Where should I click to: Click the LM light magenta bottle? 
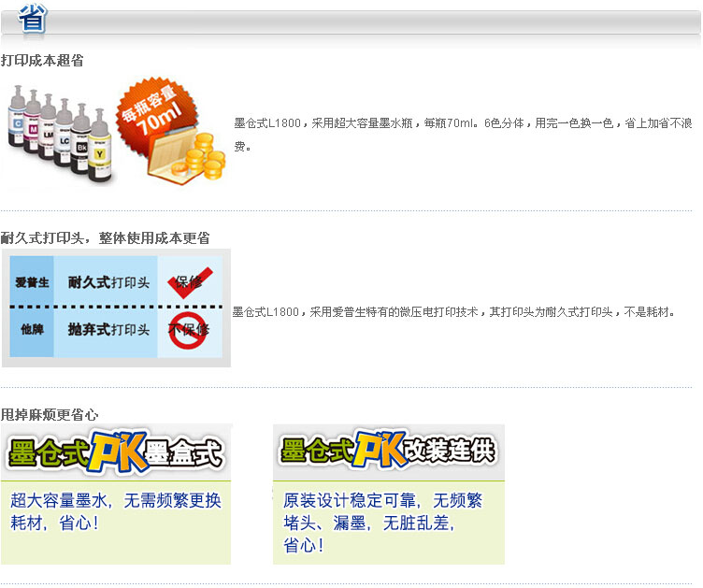point(48,127)
